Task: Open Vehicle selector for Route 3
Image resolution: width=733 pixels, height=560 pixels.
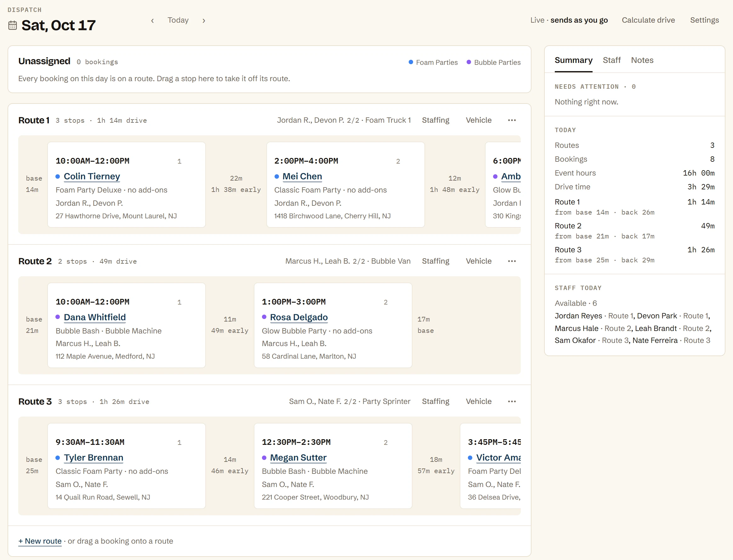Action: [x=479, y=401]
